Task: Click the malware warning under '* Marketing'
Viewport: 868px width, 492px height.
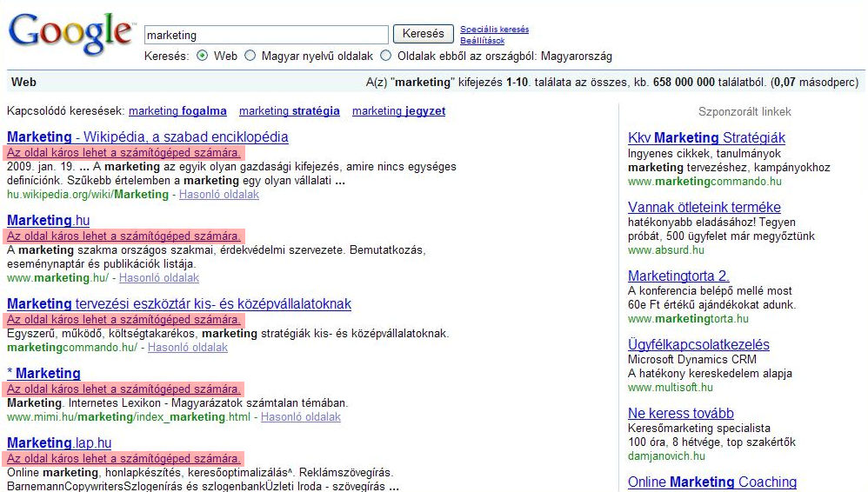Action: click(124, 389)
